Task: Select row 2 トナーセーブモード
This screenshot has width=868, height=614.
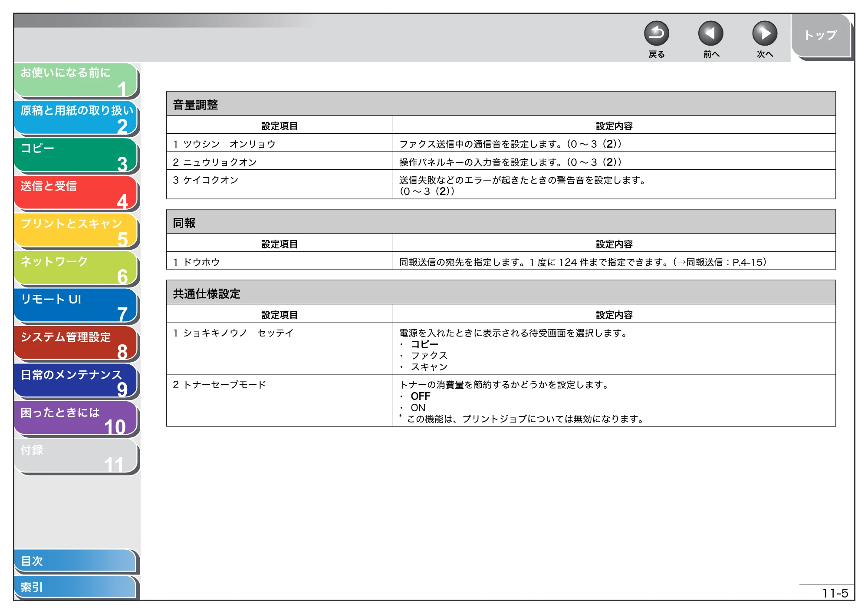Action: click(501, 401)
